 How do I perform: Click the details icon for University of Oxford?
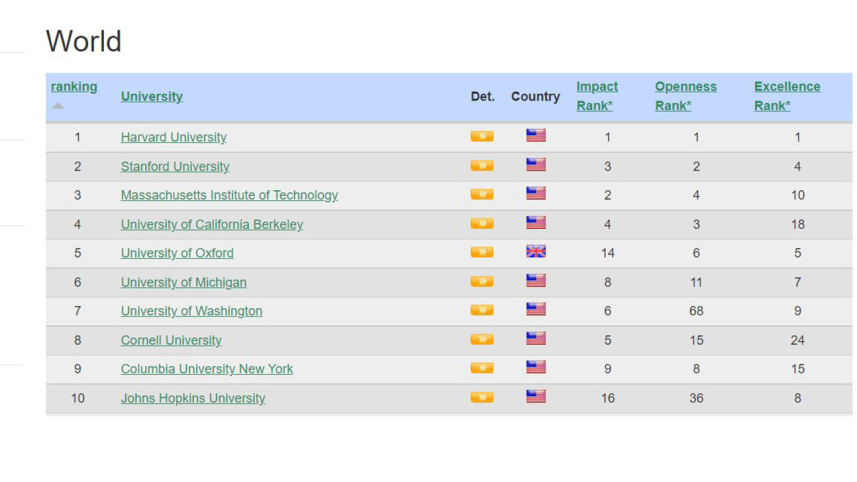click(481, 252)
